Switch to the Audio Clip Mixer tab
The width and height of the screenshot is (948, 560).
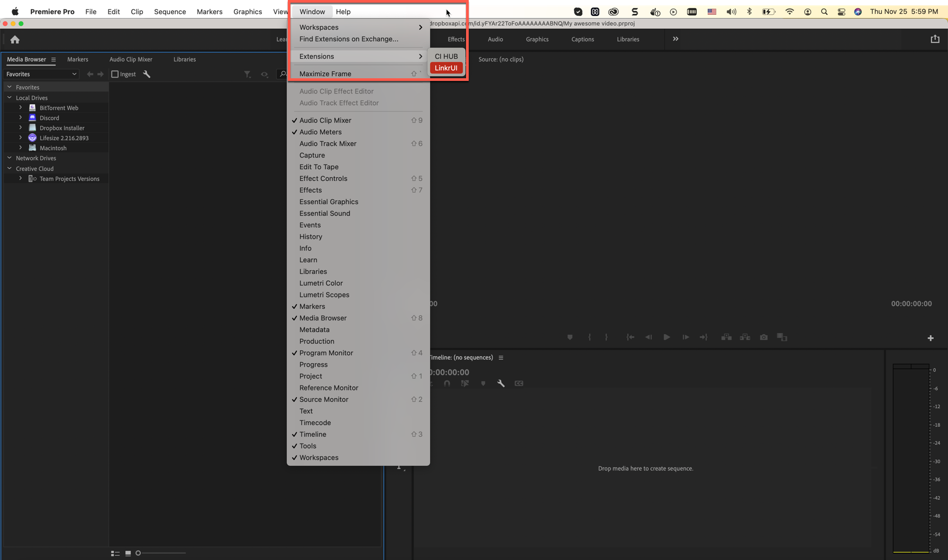click(x=131, y=60)
